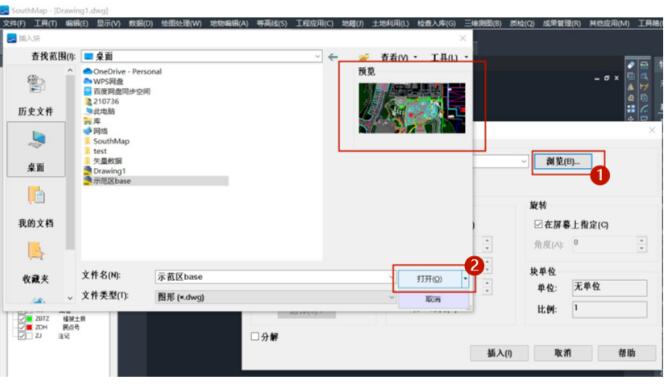The width and height of the screenshot is (665, 385).
Task: Click the folder icon left of 查看
Action: (x=363, y=57)
